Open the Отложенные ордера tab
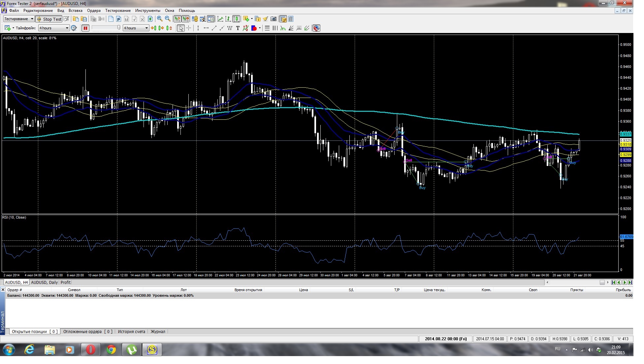 point(88,332)
